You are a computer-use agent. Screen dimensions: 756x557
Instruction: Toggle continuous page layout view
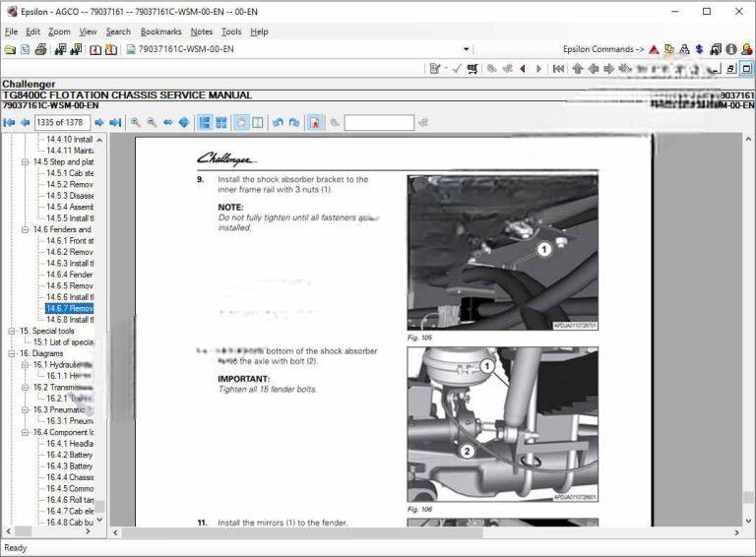pos(205,122)
